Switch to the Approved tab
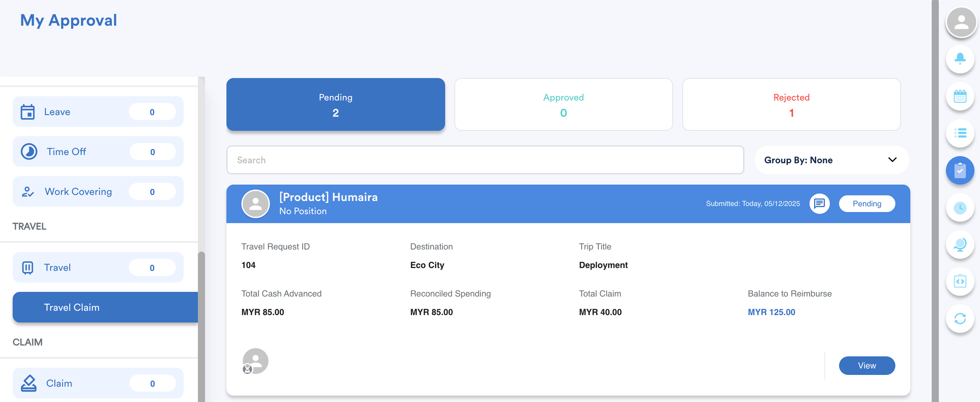This screenshot has height=402, width=980. (x=563, y=104)
